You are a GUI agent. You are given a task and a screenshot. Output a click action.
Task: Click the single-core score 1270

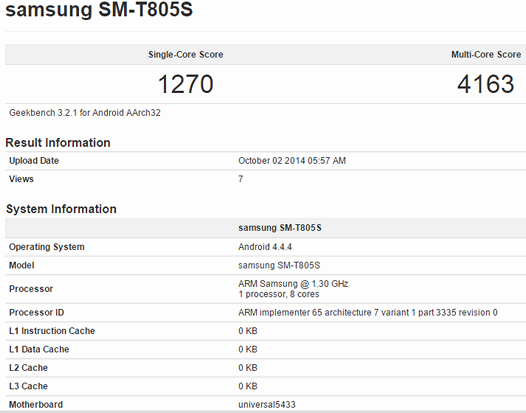point(186,84)
